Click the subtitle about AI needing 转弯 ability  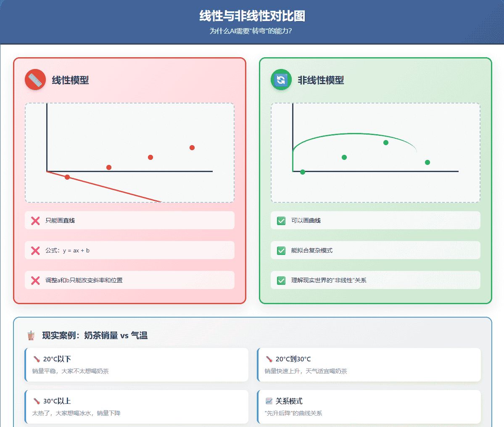pyautogui.click(x=251, y=31)
